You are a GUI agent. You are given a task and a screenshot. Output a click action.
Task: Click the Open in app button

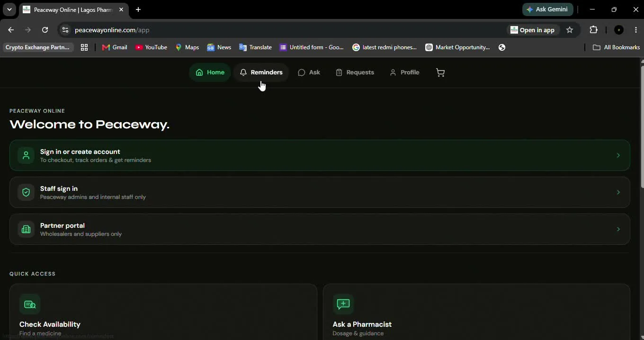(x=532, y=30)
